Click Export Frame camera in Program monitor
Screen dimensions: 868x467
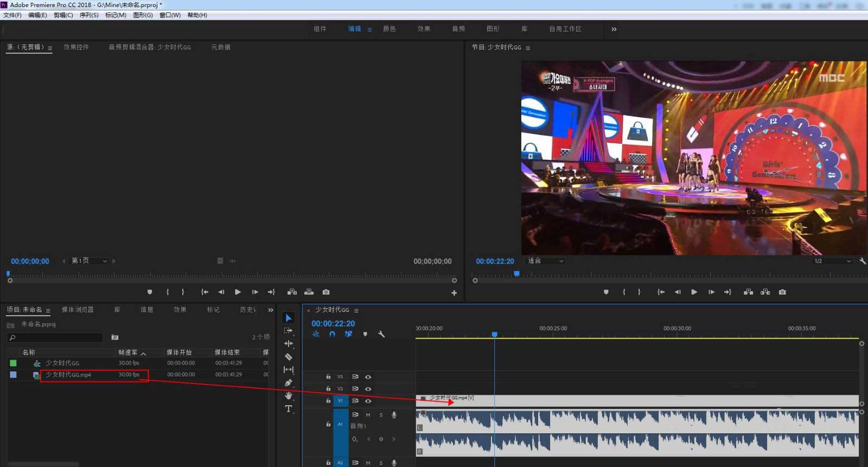pos(782,292)
